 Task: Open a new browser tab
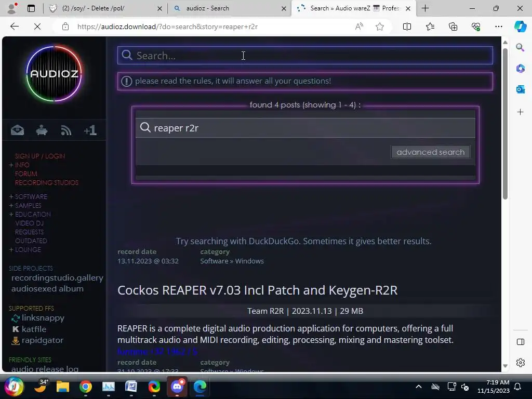(425, 8)
